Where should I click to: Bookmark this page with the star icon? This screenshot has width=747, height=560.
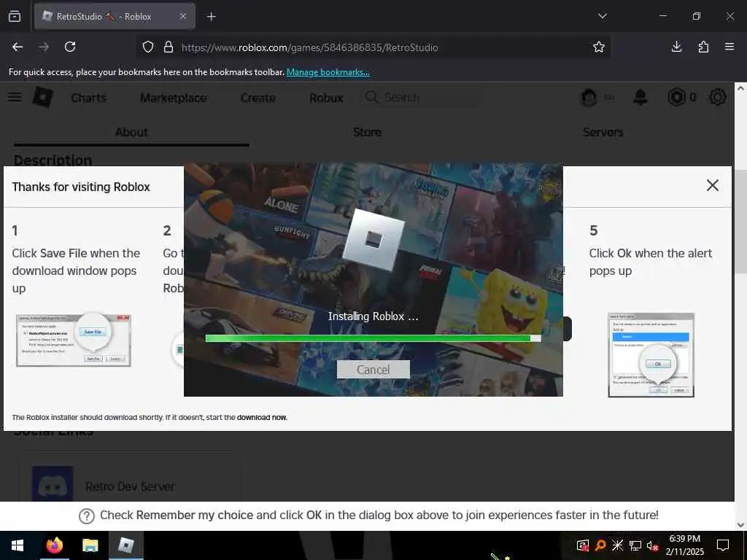[x=599, y=47]
